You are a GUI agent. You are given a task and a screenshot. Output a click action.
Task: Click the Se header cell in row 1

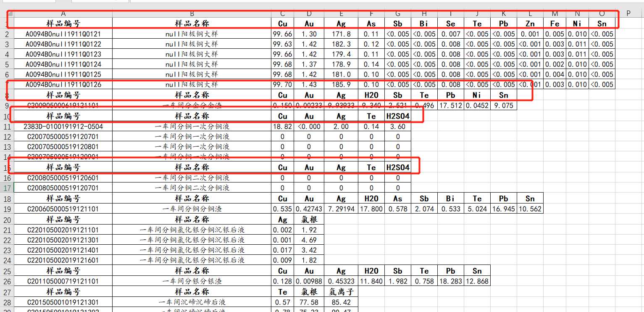pos(451,24)
